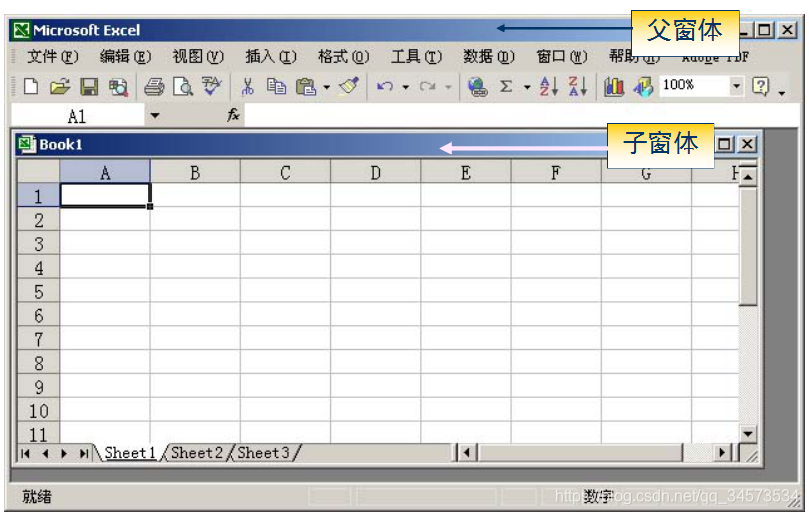Expand the Undo history dropdown arrow
809x515 pixels.
click(406, 87)
